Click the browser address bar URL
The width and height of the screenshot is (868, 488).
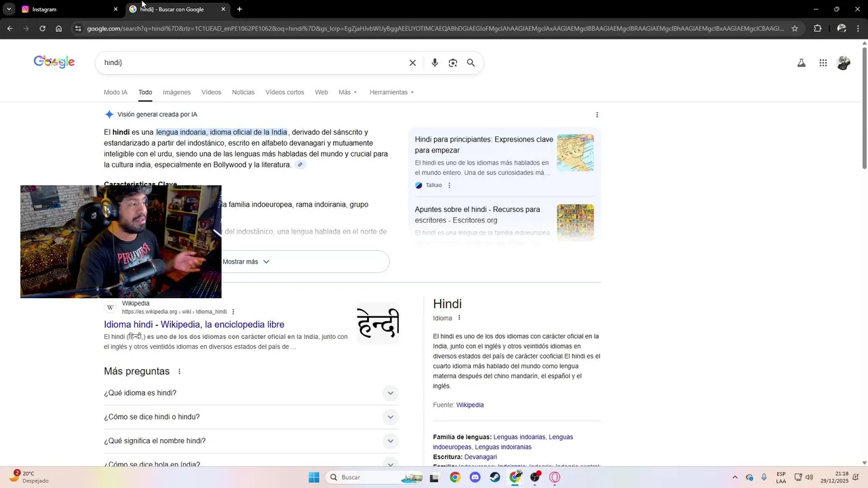coord(434,28)
